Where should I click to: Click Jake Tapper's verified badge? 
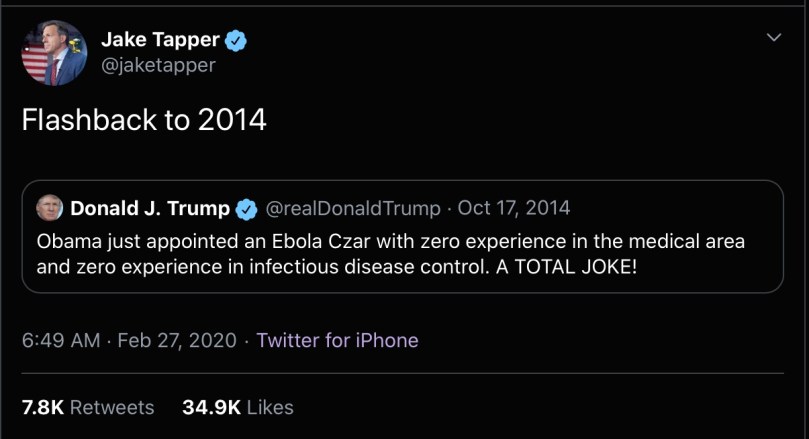236,40
